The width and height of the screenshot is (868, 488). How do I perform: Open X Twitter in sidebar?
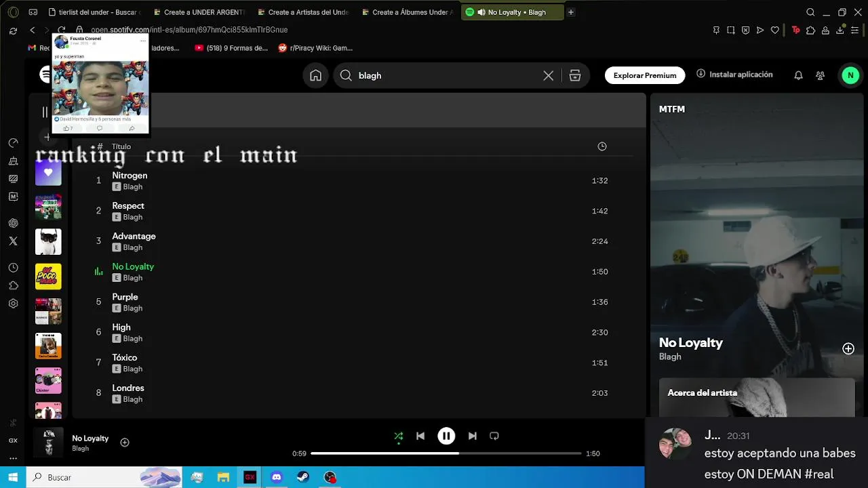tap(13, 241)
